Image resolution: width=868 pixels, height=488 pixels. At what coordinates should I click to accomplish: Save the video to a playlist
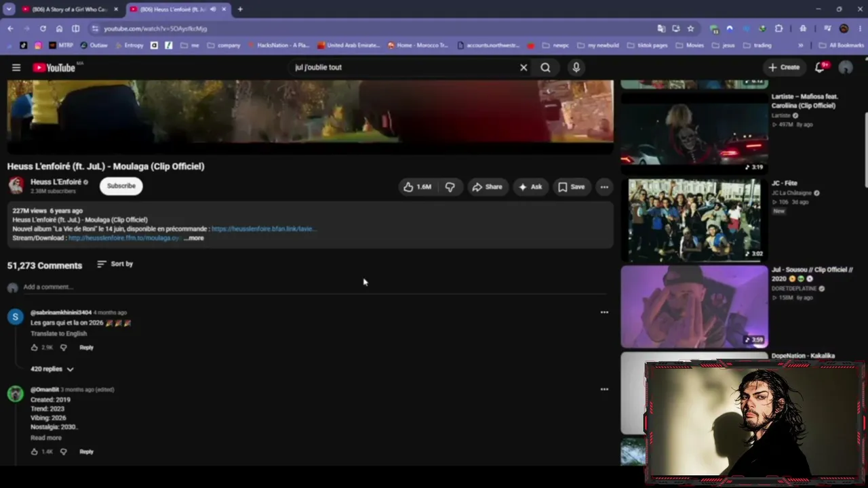tap(571, 187)
